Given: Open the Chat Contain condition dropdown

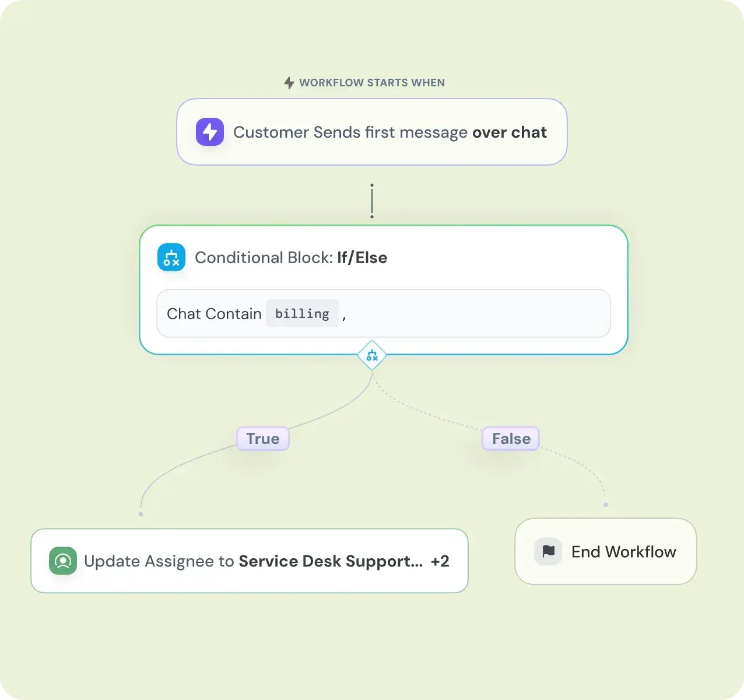Looking at the screenshot, I should (213, 313).
